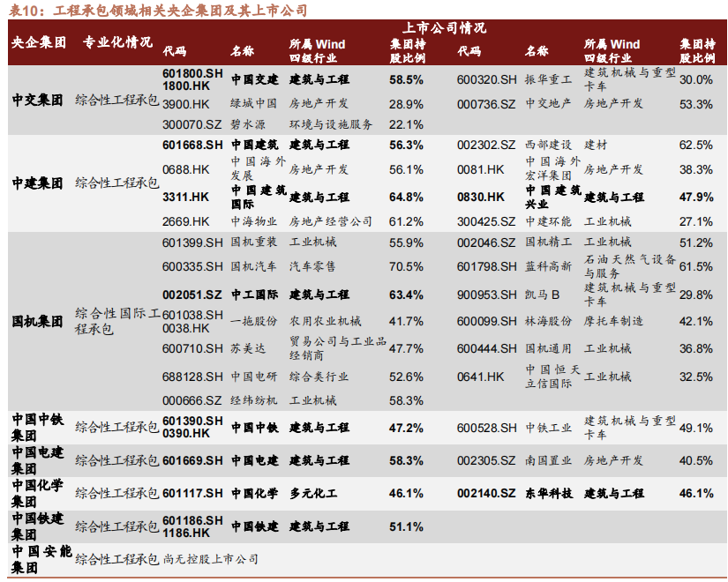Select industry 摩托车制造
The height and width of the screenshot is (582, 728).
coord(613,321)
